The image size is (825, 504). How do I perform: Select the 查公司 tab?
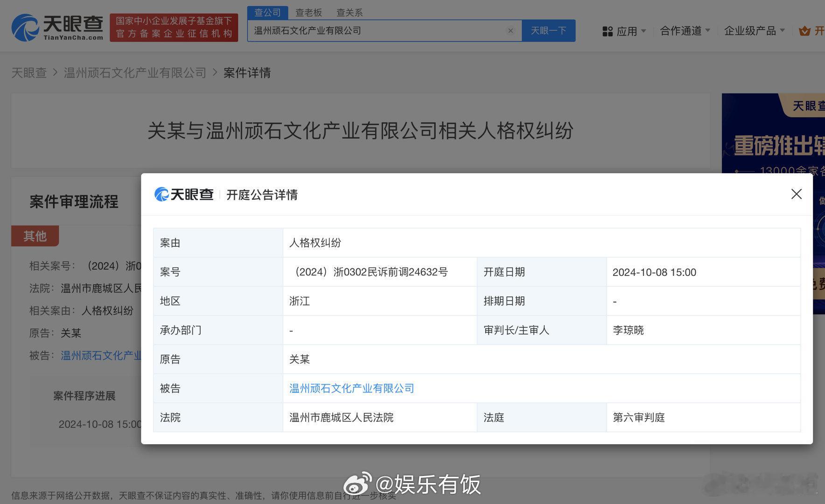point(268,13)
